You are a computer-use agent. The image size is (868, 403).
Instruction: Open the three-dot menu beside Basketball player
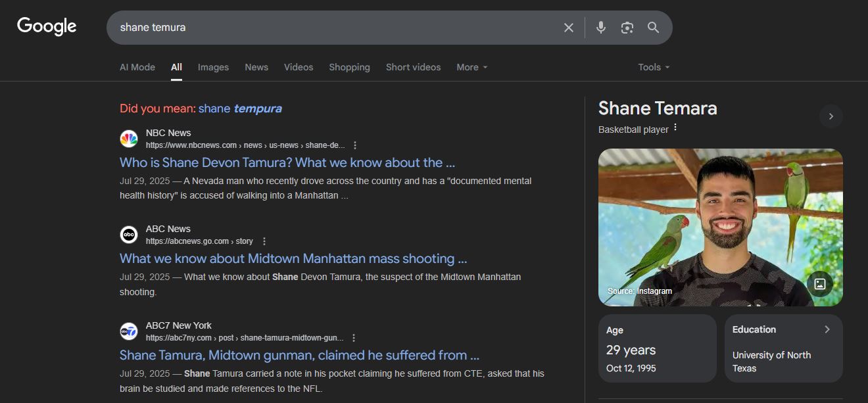point(675,128)
